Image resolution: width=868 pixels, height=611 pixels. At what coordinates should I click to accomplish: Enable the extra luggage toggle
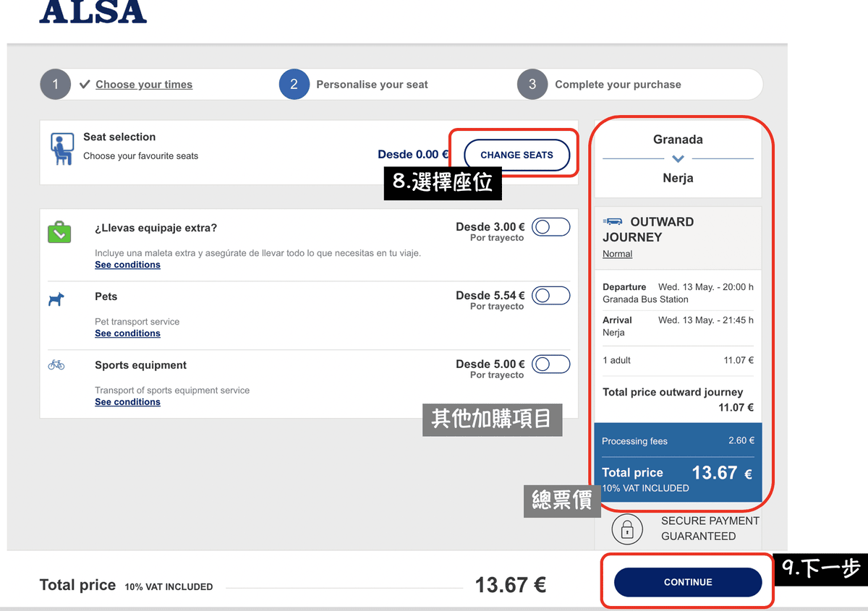tap(551, 227)
